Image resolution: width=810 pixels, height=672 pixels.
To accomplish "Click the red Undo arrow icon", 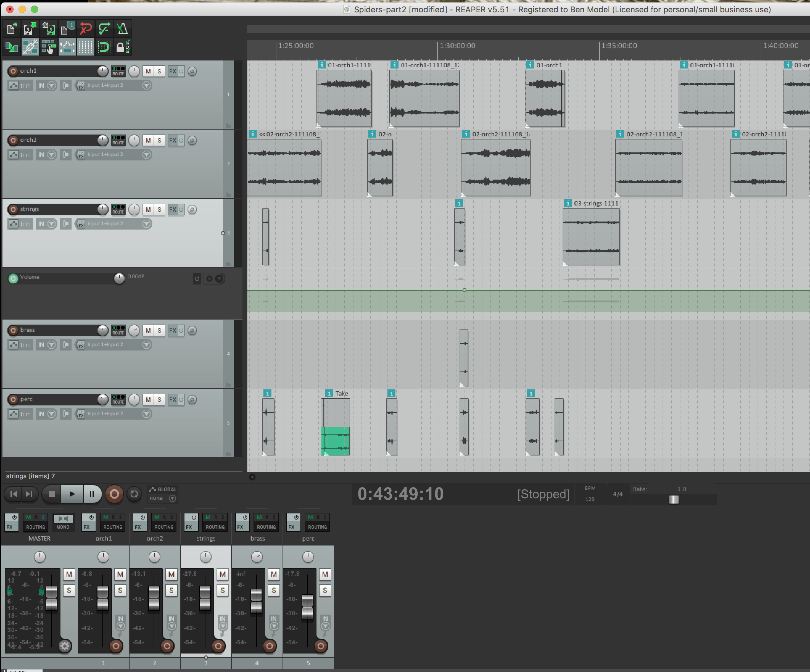I will coord(86,29).
